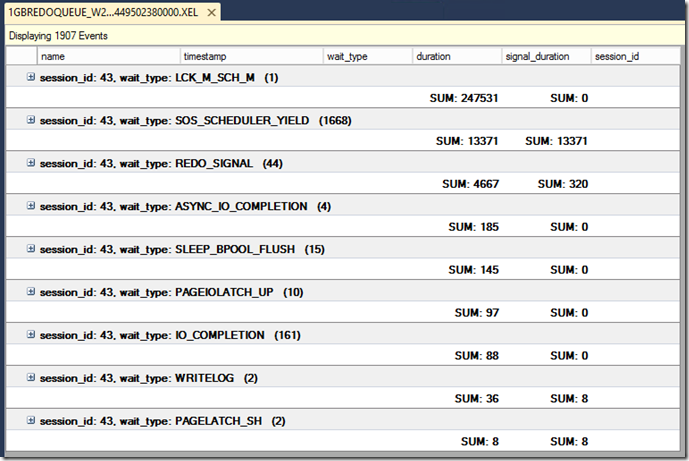Sort by the signal_duration column header
This screenshot has height=461, width=689.
(x=547, y=56)
